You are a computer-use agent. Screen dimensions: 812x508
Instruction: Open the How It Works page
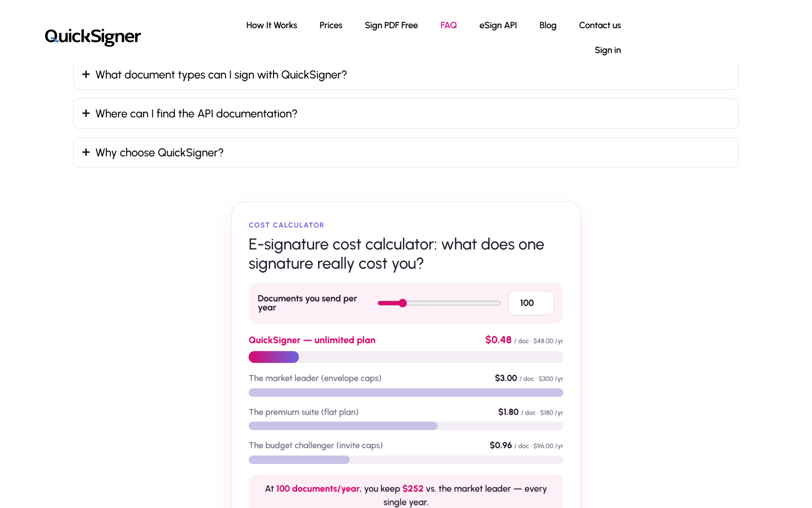[x=272, y=25]
